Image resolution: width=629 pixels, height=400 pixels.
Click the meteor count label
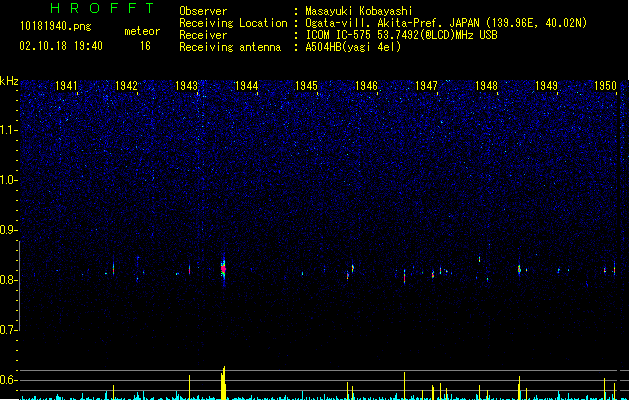142,31
